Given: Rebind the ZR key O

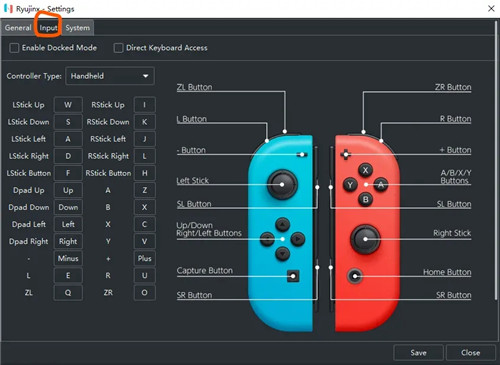Looking at the screenshot, I should [144, 293].
